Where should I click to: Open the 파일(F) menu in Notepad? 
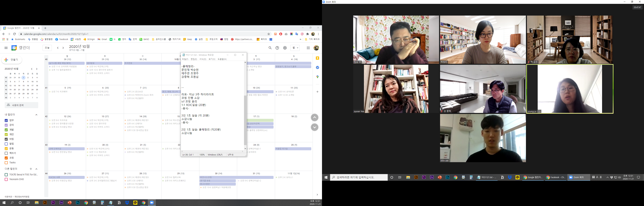(185, 59)
